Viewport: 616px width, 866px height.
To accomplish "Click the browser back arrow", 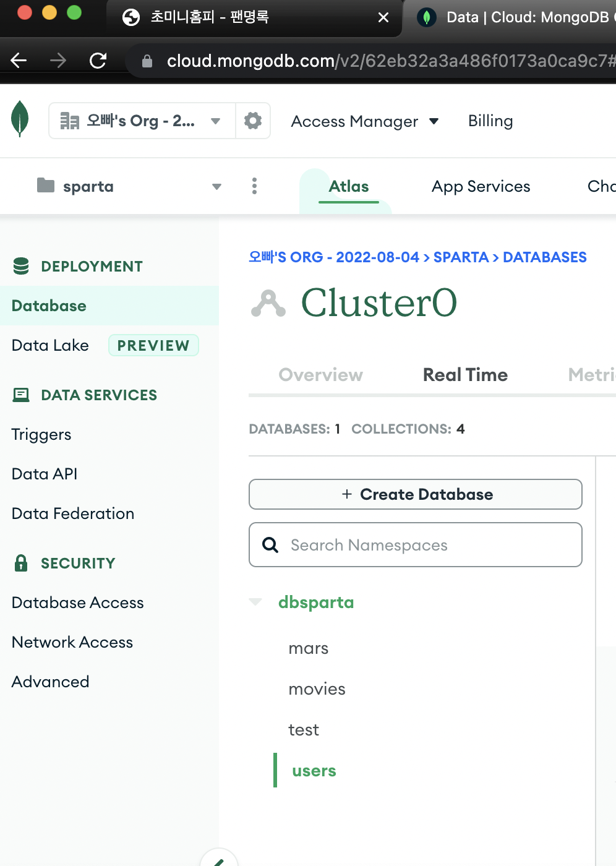I will tap(19, 60).
